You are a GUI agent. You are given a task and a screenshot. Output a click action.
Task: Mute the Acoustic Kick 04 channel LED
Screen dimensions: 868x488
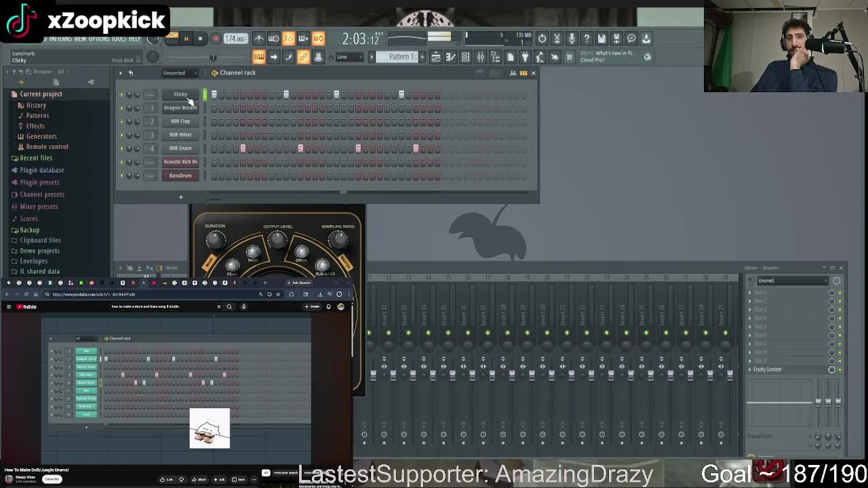[121, 162]
